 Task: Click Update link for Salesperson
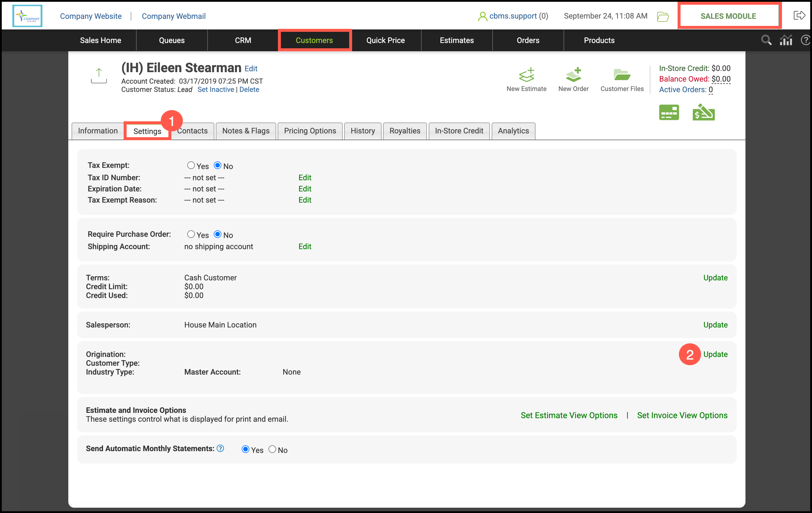[x=715, y=325]
